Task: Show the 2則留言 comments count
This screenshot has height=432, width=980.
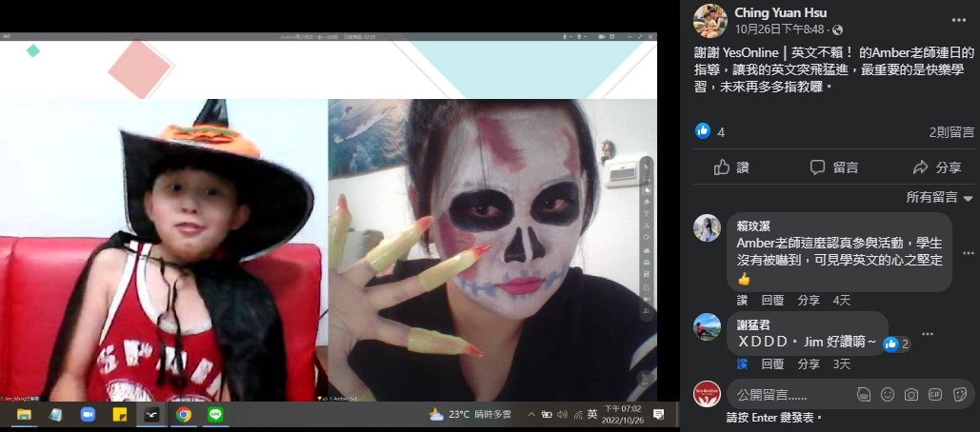Action: pyautogui.click(x=951, y=132)
